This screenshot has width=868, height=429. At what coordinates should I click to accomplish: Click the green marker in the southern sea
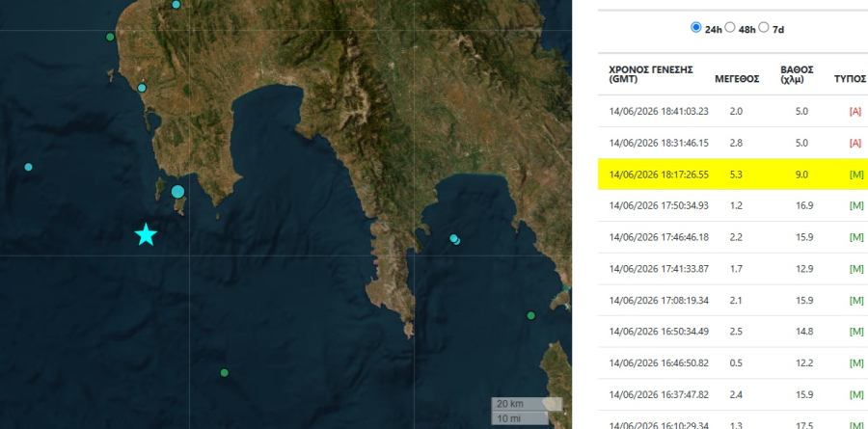[x=224, y=372]
